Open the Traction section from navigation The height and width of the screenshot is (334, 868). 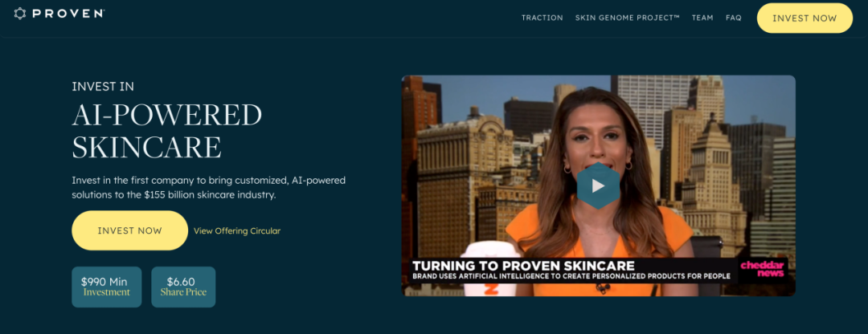tap(542, 18)
